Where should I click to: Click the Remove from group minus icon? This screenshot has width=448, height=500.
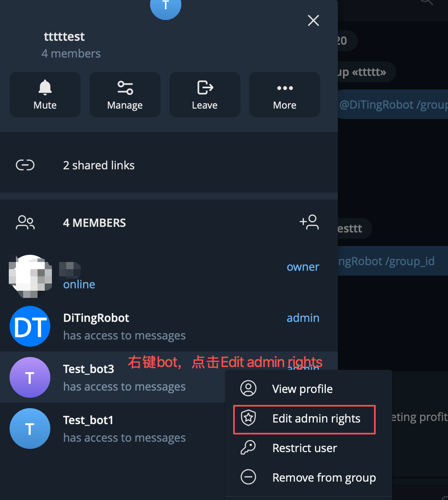(x=248, y=477)
